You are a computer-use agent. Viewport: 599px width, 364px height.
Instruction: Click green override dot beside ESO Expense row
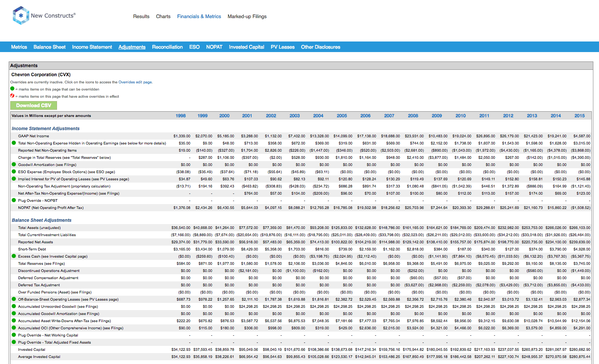[14, 172]
